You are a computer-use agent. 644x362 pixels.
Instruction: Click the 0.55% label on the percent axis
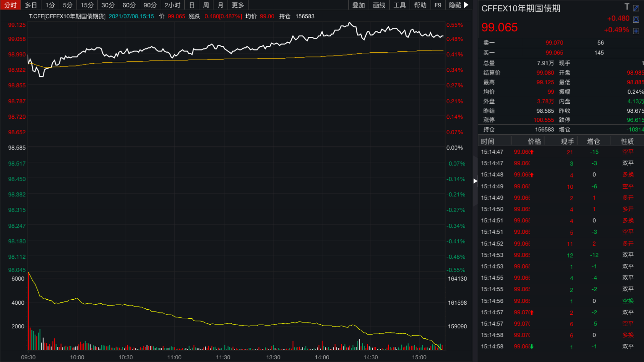(455, 25)
